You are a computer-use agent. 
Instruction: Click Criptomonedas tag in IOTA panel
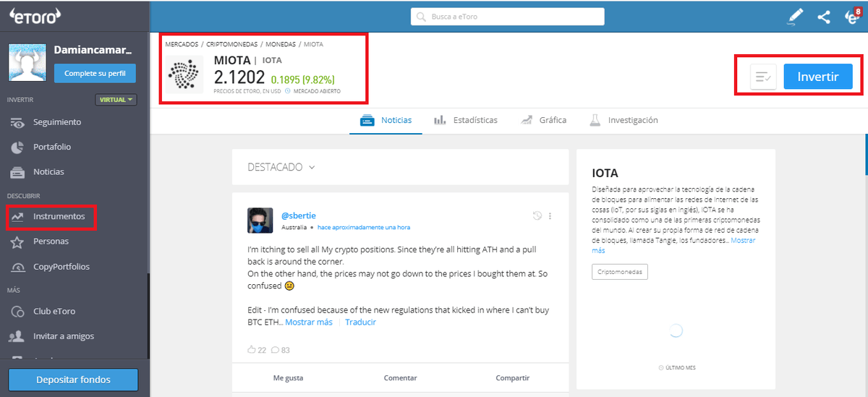[x=619, y=272]
